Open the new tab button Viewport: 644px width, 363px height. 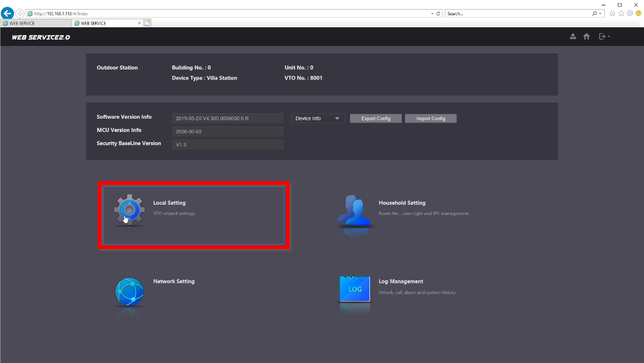(148, 23)
